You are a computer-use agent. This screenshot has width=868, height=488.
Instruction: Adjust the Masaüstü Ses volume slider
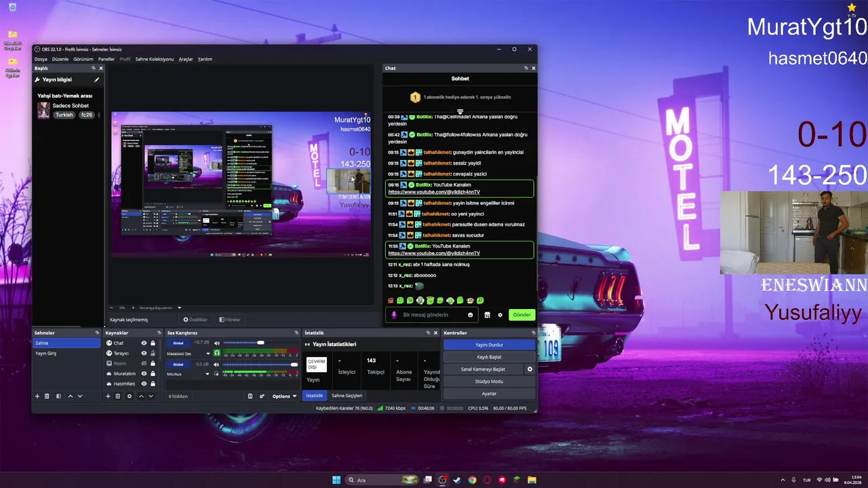[260, 343]
